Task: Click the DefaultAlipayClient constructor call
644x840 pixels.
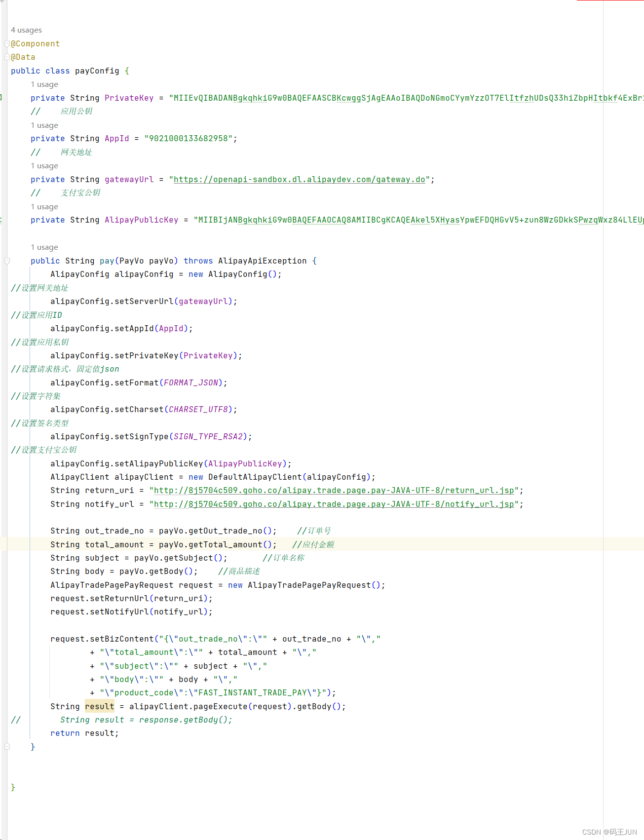Action: click(x=255, y=477)
